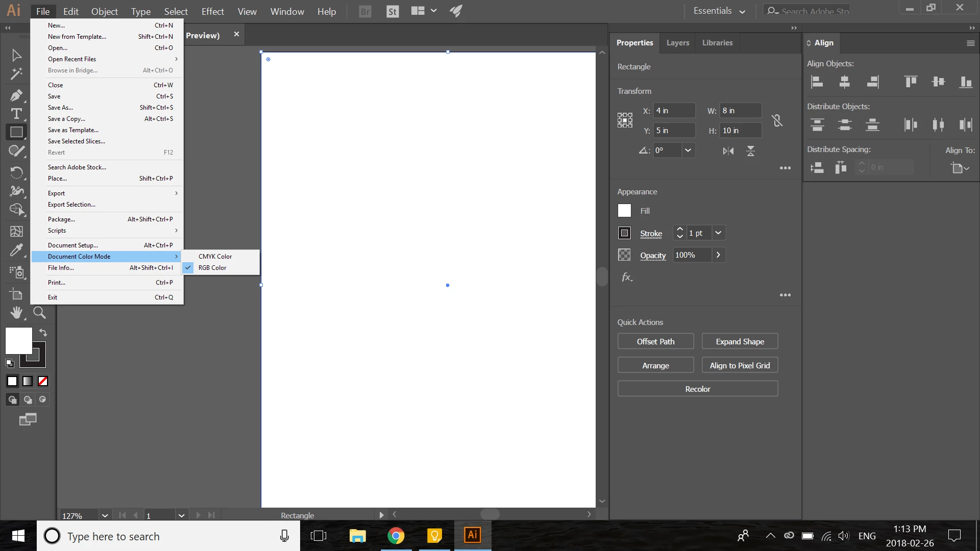Open Chrome from the taskbar
The image size is (980, 551).
click(396, 536)
